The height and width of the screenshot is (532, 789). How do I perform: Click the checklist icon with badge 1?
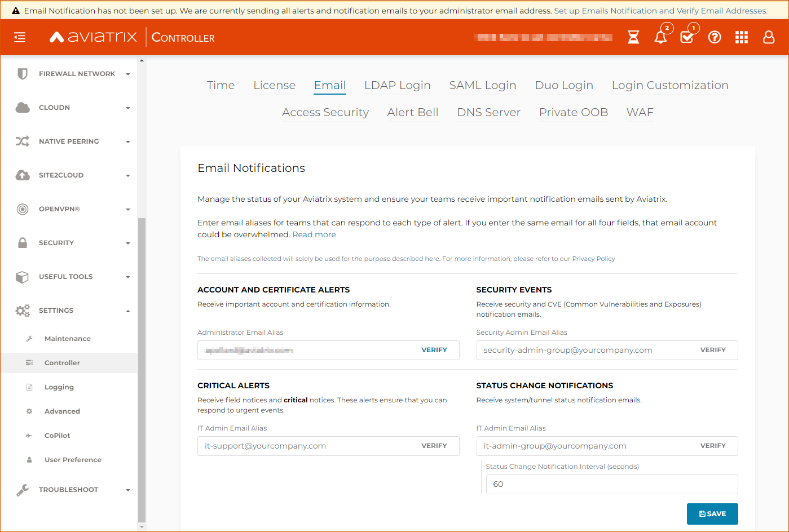(687, 38)
